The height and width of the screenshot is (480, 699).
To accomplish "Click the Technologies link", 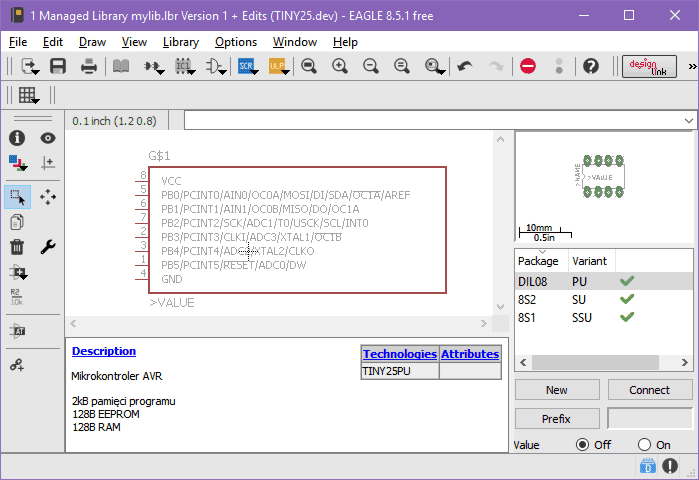I will [399, 354].
